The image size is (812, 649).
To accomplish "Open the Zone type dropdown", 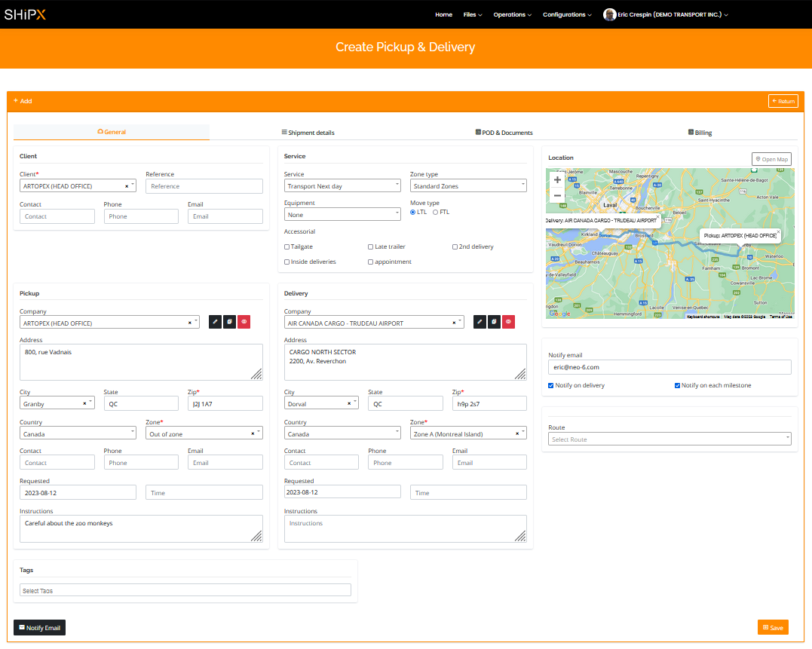I will [x=468, y=185].
